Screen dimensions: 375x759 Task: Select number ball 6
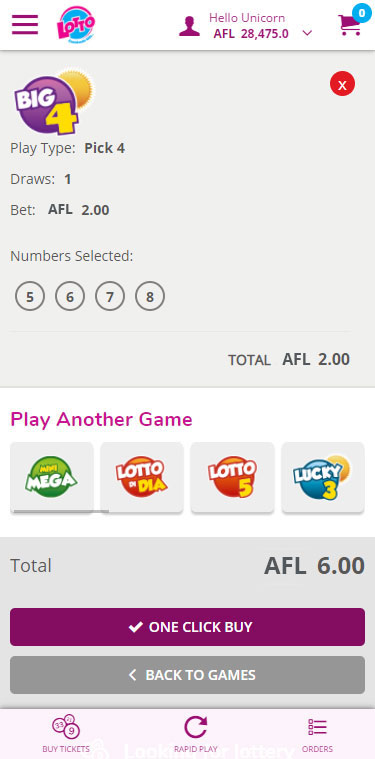(x=70, y=297)
